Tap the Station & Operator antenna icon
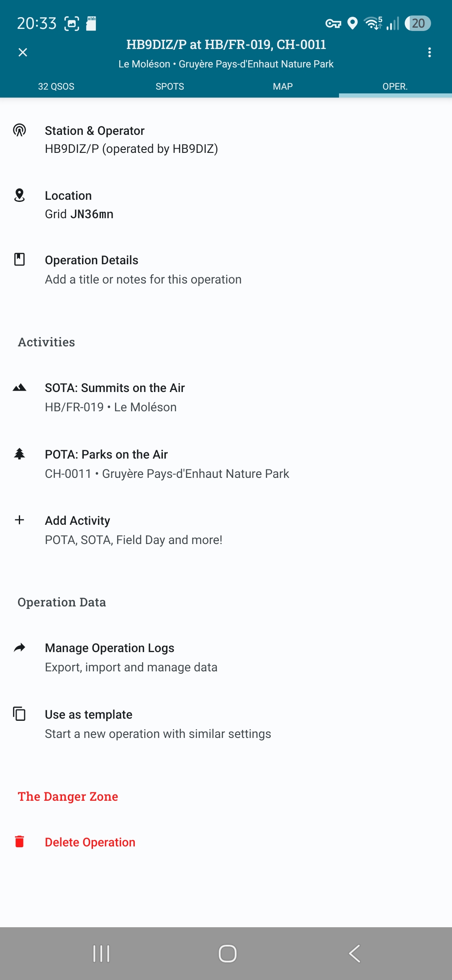 coord(19,130)
